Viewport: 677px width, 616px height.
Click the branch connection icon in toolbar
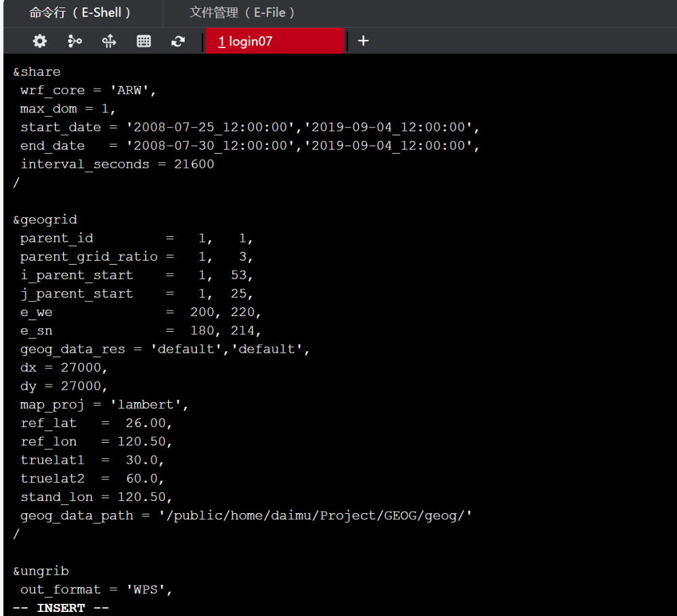pyautogui.click(x=74, y=41)
